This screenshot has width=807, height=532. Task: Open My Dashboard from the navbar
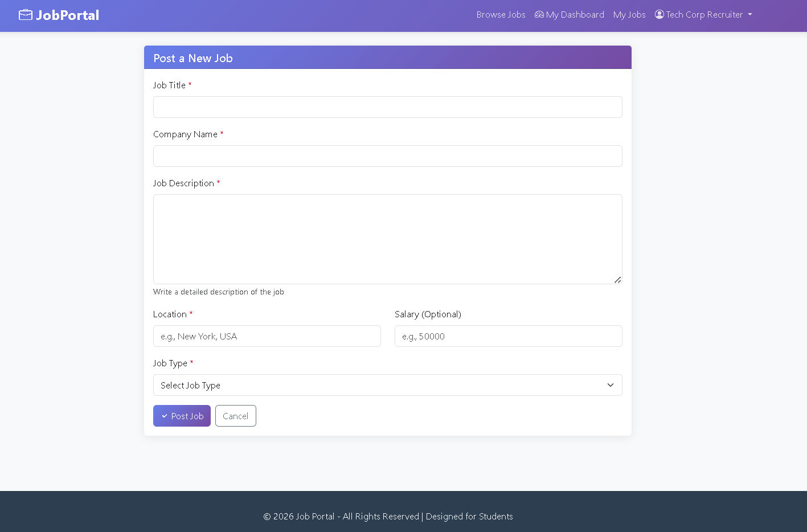[x=570, y=15]
